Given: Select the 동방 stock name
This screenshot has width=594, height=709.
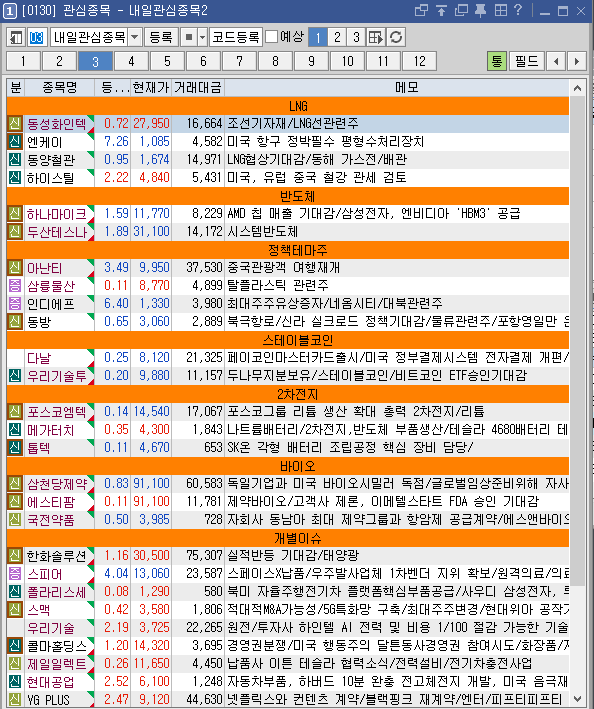Looking at the screenshot, I should (38, 321).
